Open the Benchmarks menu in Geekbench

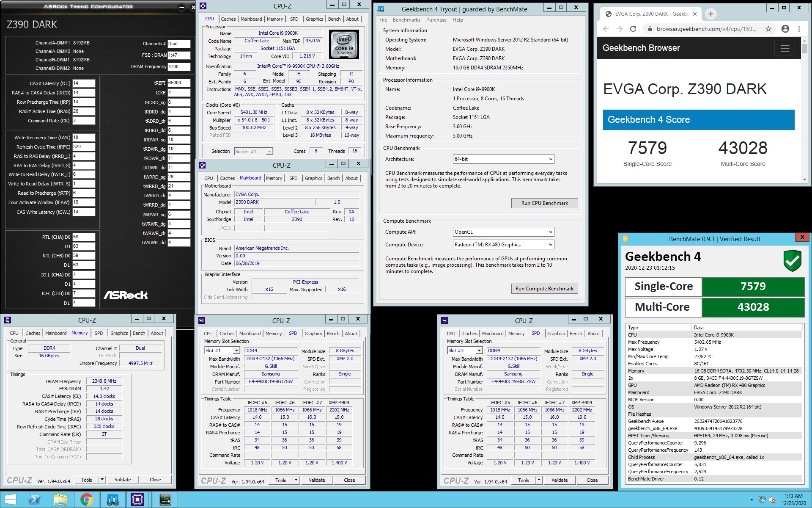[x=406, y=20]
